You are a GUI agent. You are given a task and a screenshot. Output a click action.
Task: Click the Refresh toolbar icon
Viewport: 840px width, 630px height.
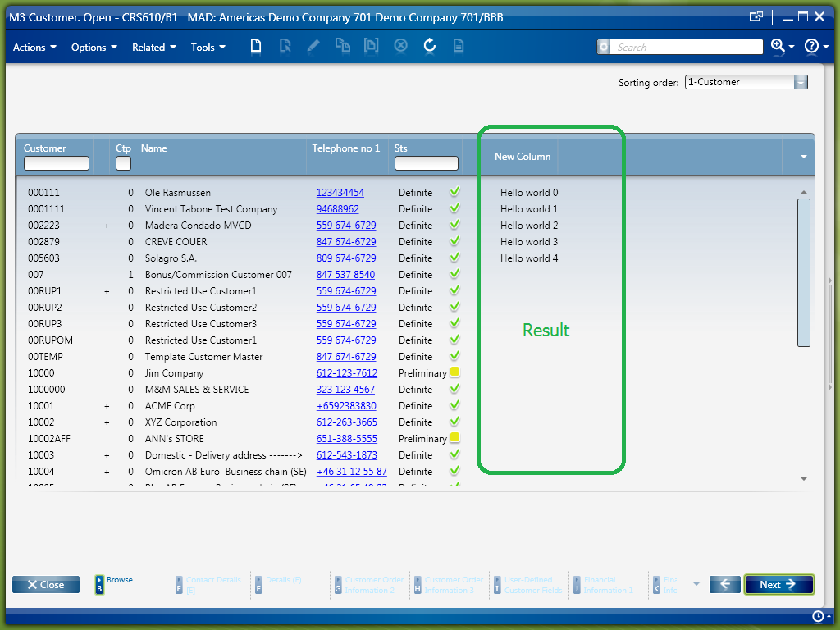[429, 47]
